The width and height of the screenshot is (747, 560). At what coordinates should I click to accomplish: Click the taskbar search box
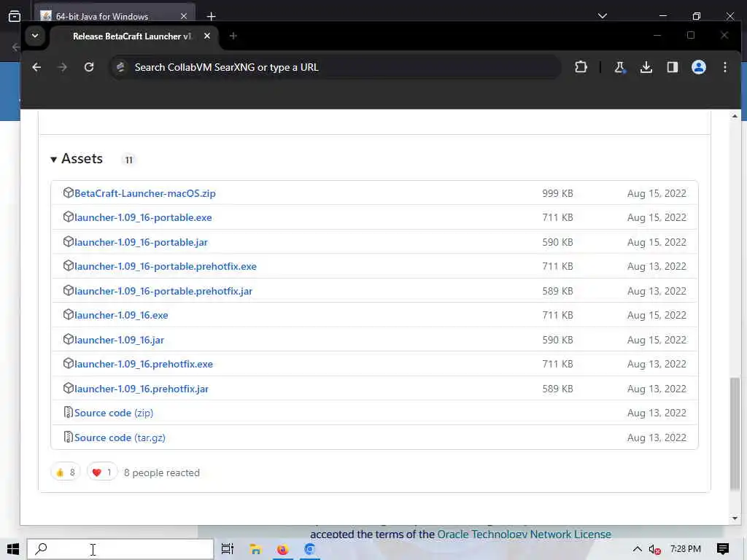(120, 549)
